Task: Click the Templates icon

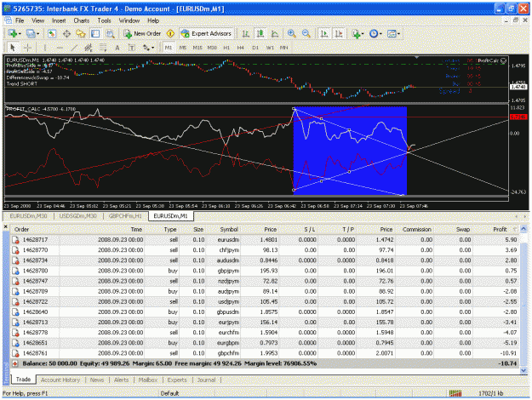Action: (392, 33)
